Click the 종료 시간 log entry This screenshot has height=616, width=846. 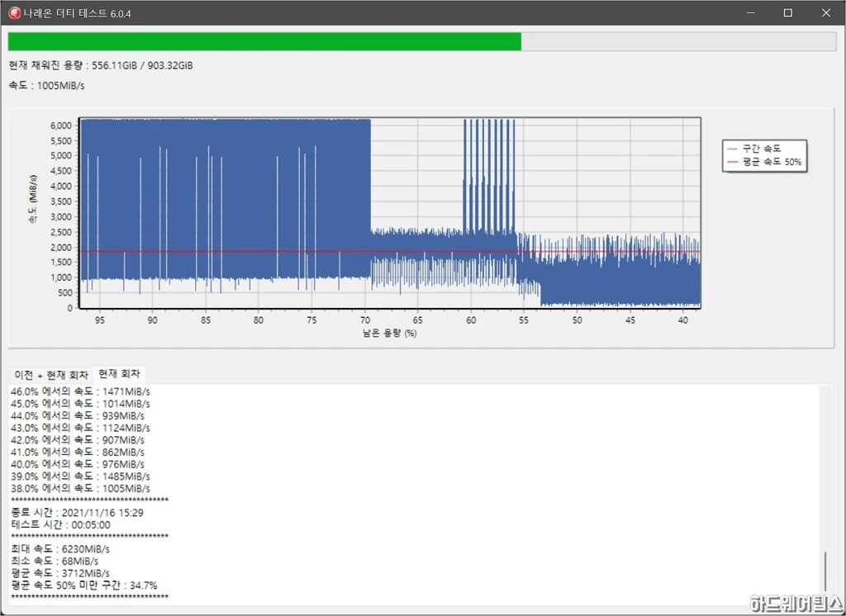click(x=78, y=513)
